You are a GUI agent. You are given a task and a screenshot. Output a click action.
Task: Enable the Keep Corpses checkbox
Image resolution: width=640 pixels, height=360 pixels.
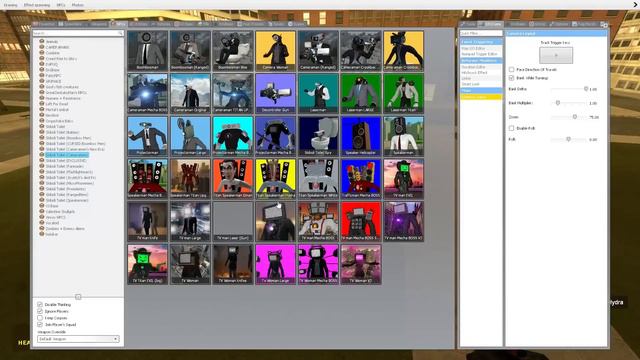click(40, 318)
